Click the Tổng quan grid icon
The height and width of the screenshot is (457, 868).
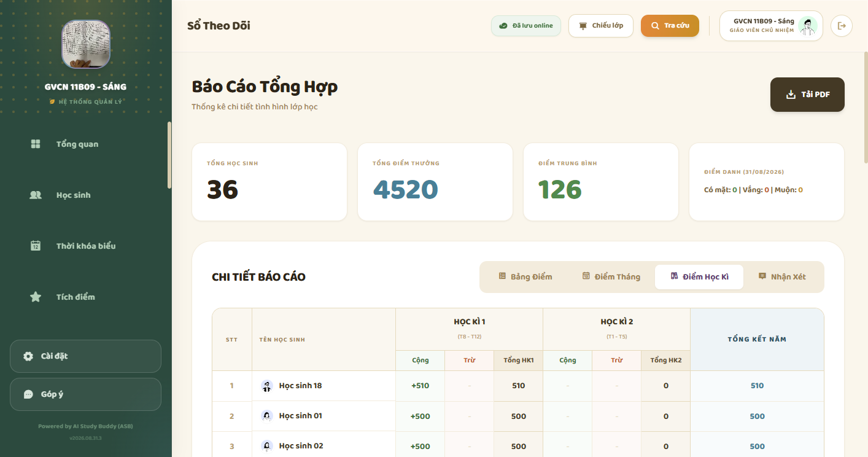(36, 144)
